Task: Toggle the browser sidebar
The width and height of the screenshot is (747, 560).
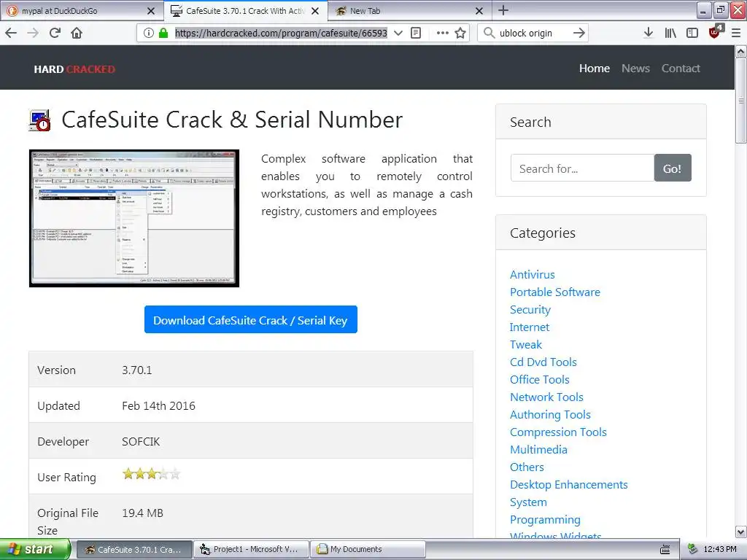Action: click(x=692, y=33)
